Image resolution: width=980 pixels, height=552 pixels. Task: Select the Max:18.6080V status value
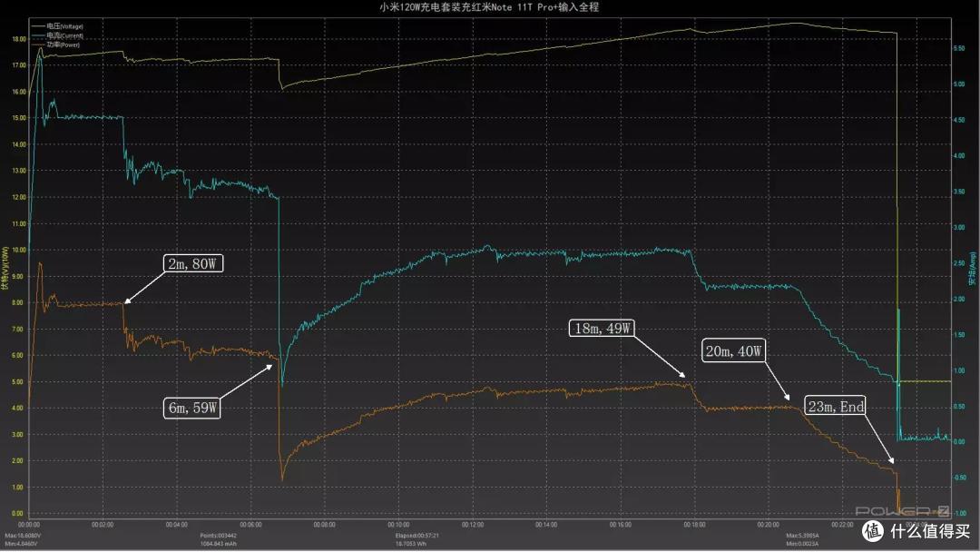23,536
